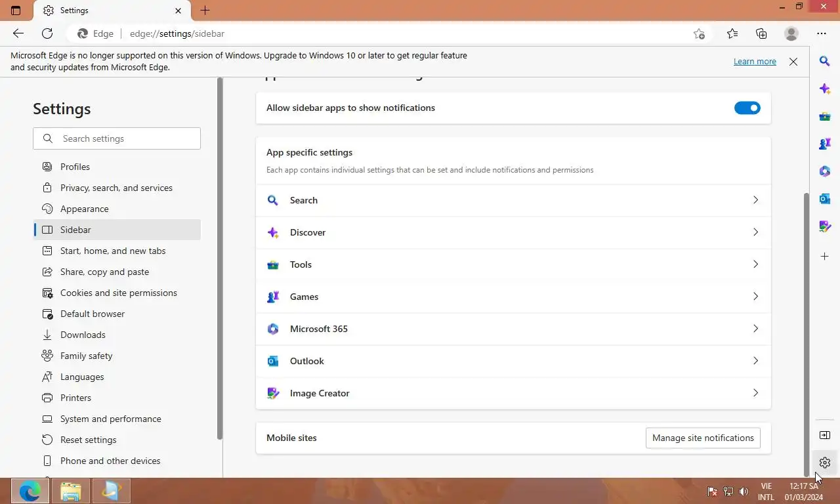Expand Discover app specific settings

(x=513, y=232)
